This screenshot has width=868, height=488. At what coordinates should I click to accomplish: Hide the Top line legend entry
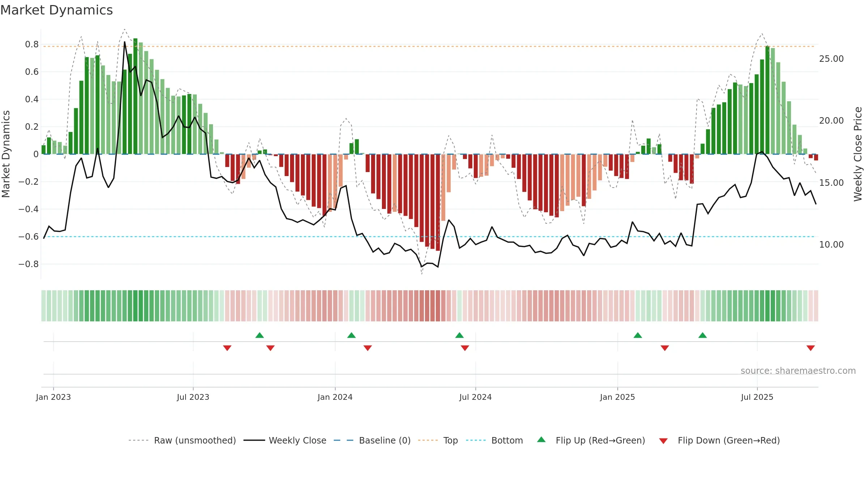coord(438,440)
